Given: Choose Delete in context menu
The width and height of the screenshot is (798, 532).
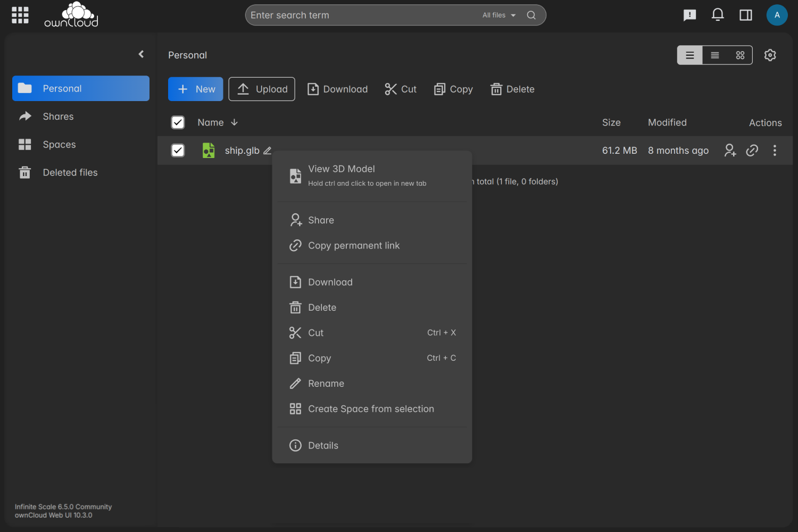Looking at the screenshot, I should click(x=372, y=307).
